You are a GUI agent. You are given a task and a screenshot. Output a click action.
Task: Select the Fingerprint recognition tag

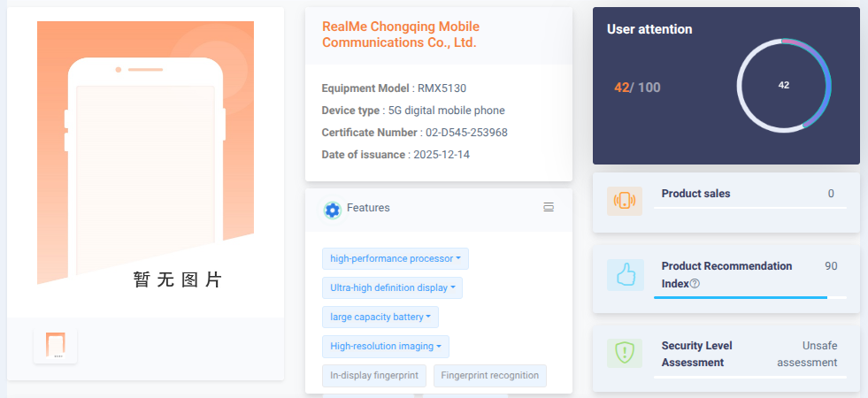coord(489,376)
